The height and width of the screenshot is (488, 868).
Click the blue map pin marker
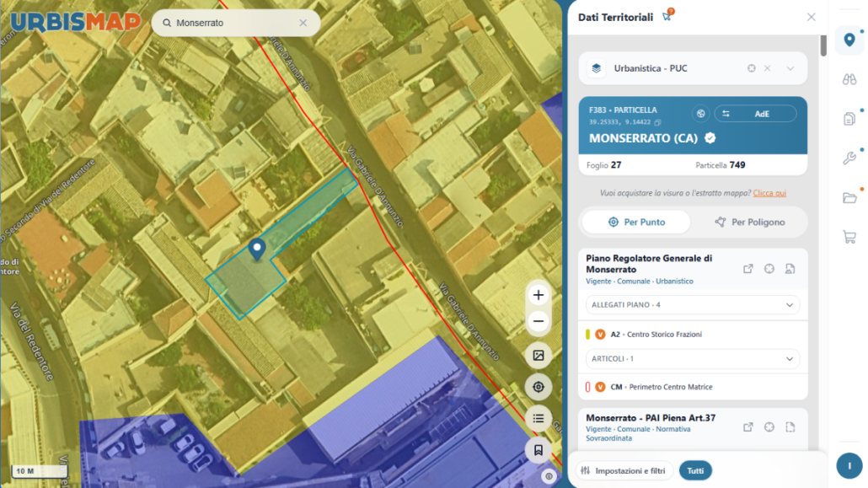257,249
